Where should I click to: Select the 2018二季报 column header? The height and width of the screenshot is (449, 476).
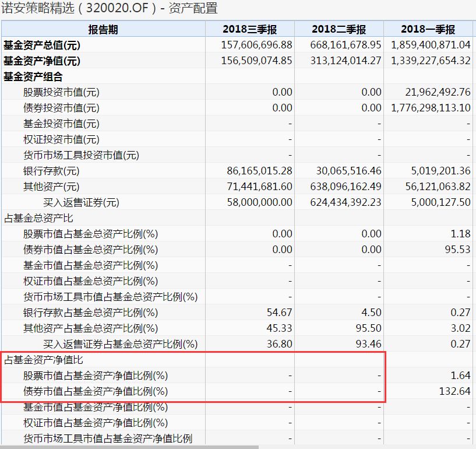[339, 30]
